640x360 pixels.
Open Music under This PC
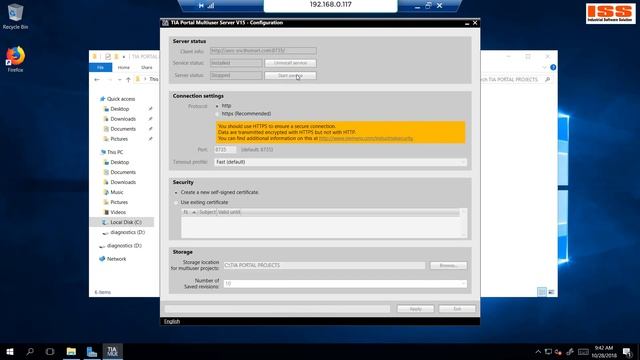coord(117,192)
